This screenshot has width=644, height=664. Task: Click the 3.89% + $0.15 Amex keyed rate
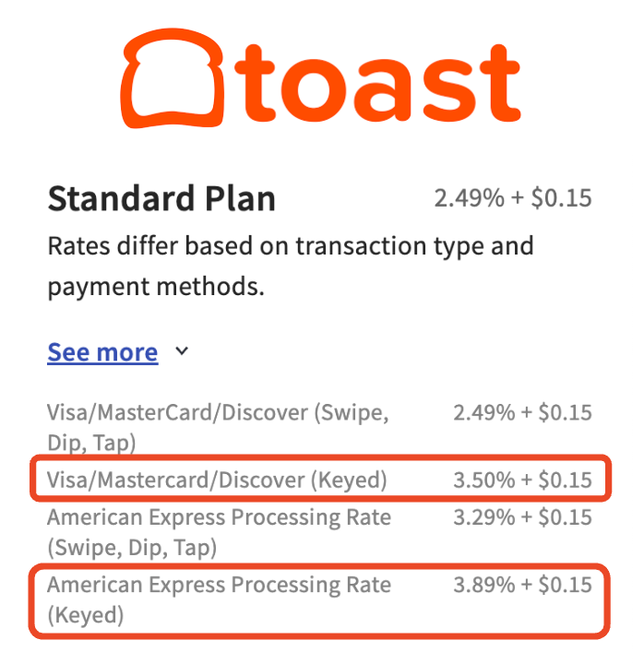click(x=522, y=585)
